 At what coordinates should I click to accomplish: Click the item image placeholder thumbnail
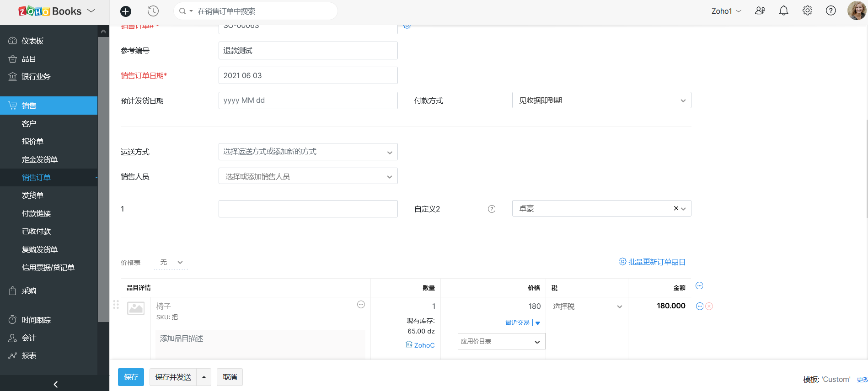coord(136,309)
